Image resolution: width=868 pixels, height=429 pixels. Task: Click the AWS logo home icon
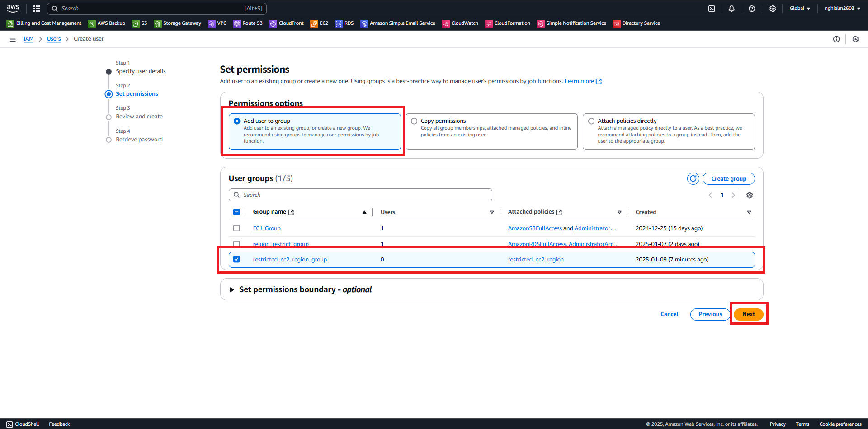coord(13,8)
